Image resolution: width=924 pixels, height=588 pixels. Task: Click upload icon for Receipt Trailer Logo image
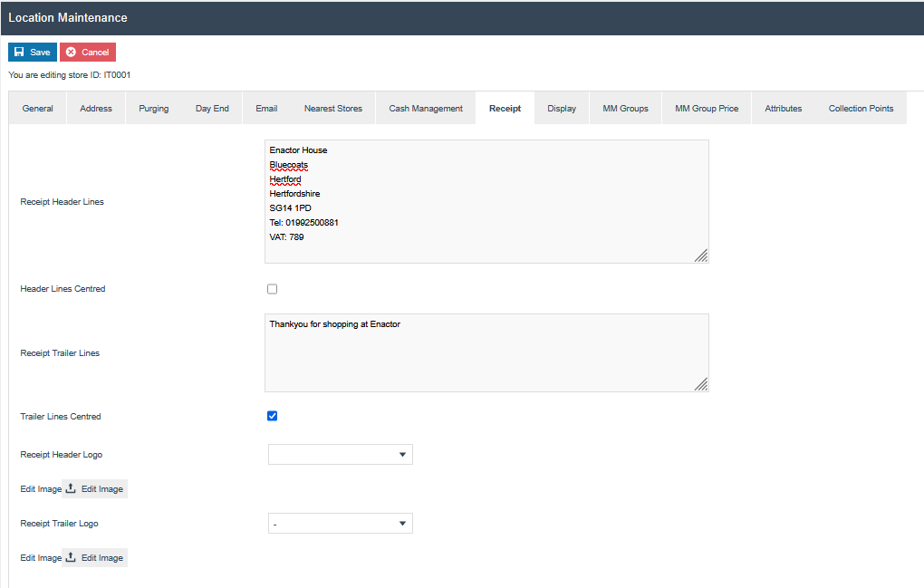click(x=71, y=558)
